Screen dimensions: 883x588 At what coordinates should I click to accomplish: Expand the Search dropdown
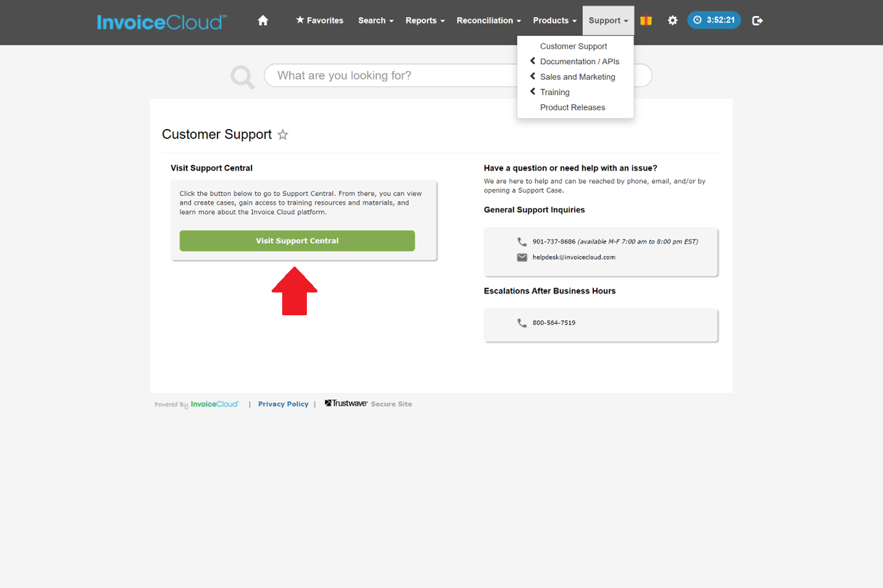[x=375, y=20]
